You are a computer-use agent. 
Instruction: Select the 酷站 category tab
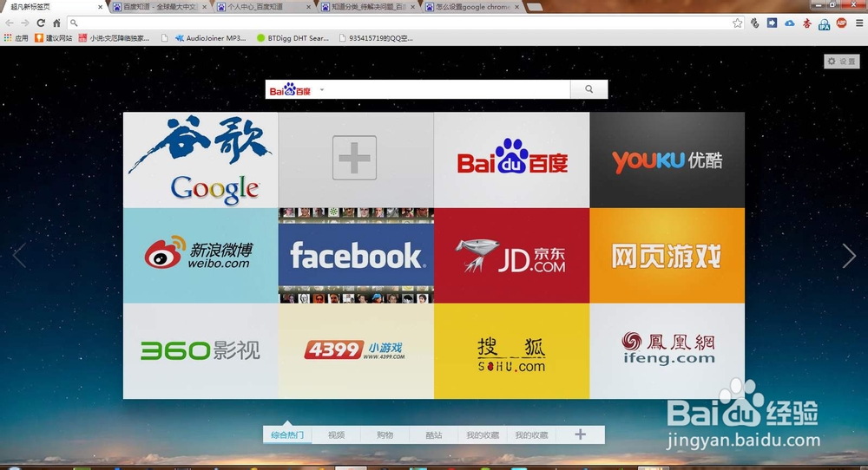pyautogui.click(x=433, y=435)
